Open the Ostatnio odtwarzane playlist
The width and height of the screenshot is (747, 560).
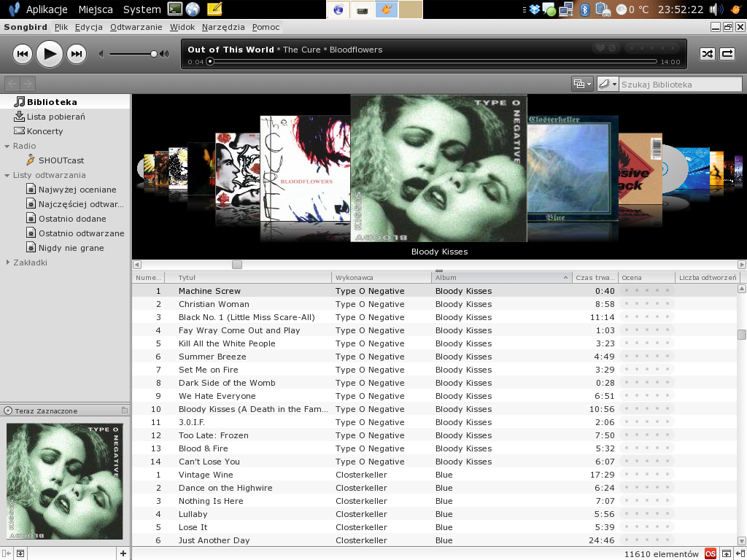65,233
